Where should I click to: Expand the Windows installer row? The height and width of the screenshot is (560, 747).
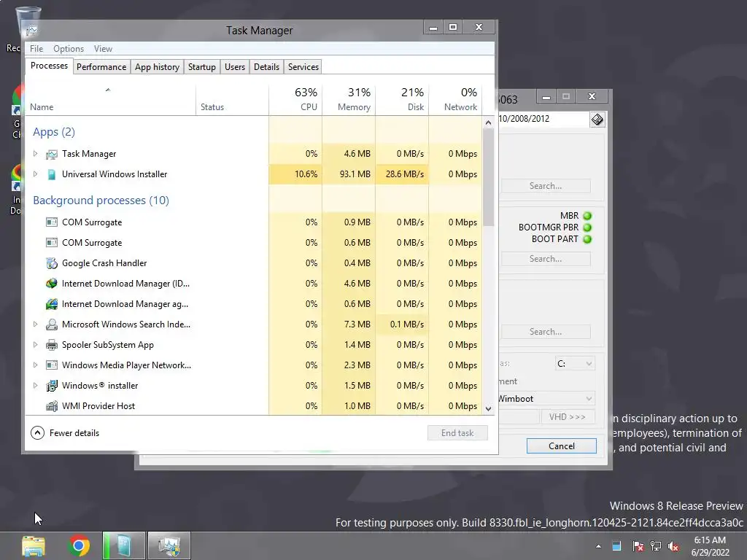tap(35, 386)
